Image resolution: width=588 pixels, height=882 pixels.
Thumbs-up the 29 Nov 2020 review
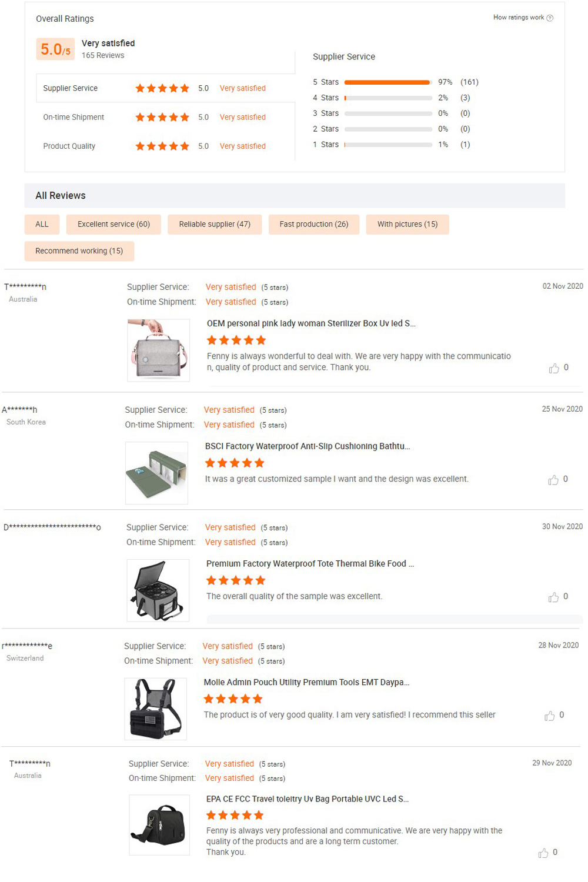pos(543,853)
